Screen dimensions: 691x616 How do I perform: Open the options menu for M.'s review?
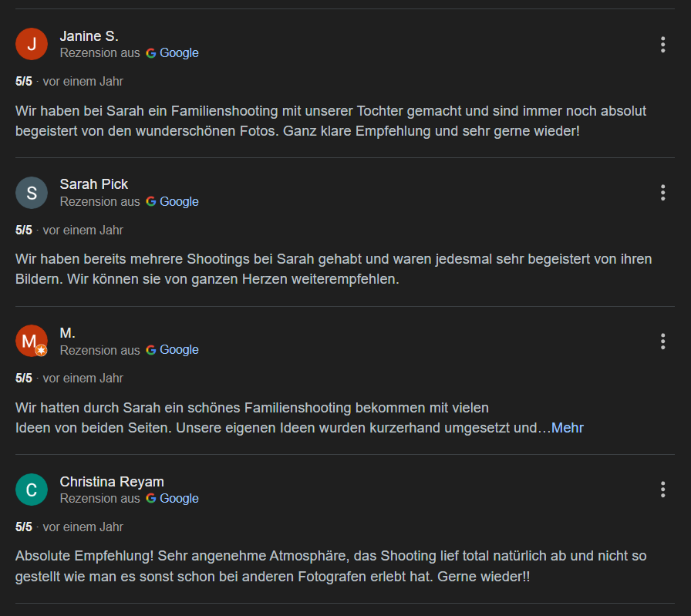(662, 342)
